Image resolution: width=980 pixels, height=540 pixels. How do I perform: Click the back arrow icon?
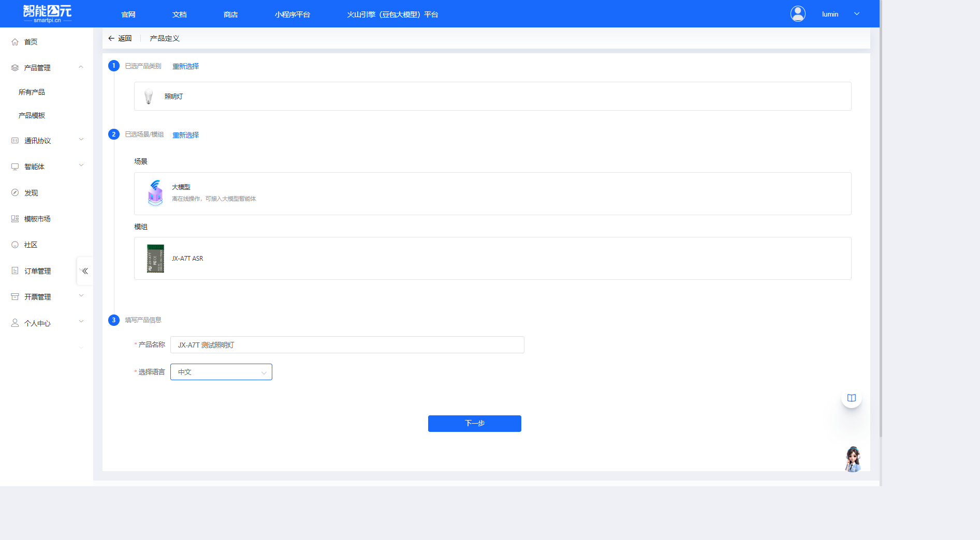[x=111, y=38]
